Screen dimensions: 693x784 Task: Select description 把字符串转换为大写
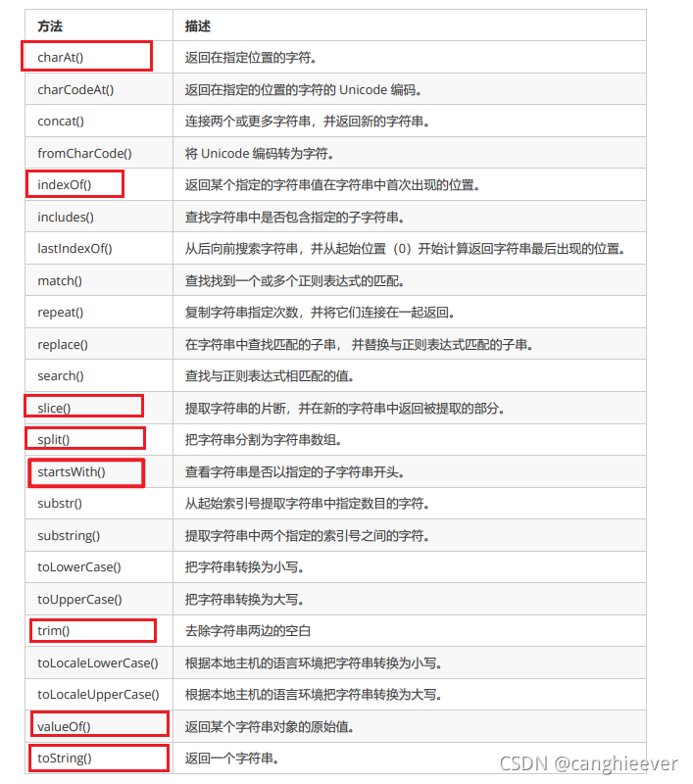tap(244, 600)
